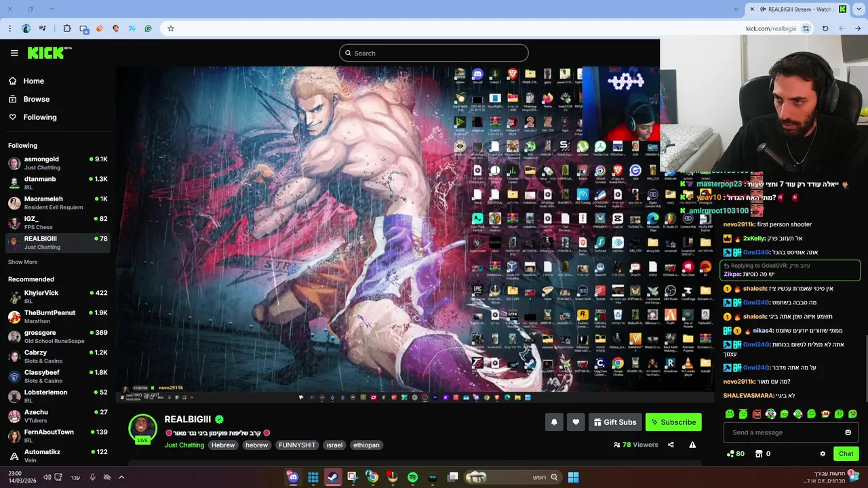Click the kick.com/realbigiii address bar
Image resolution: width=868 pixels, height=488 pixels.
point(771,28)
